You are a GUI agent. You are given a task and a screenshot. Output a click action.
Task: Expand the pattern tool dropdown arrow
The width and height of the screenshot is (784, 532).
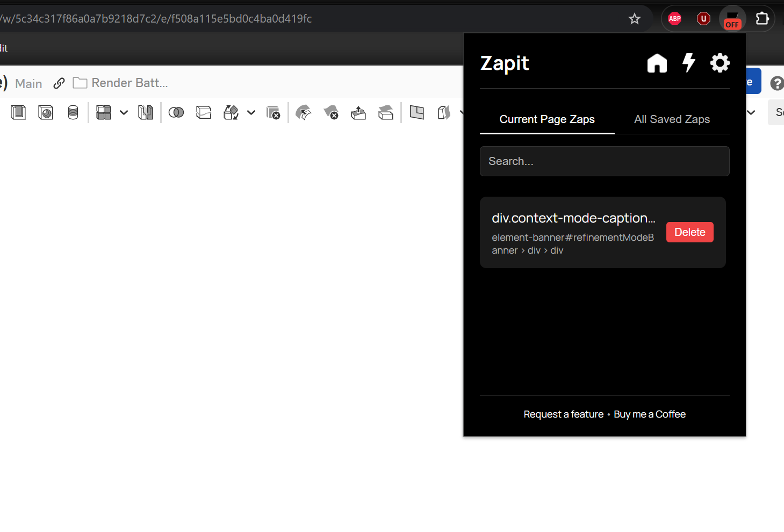(124, 112)
